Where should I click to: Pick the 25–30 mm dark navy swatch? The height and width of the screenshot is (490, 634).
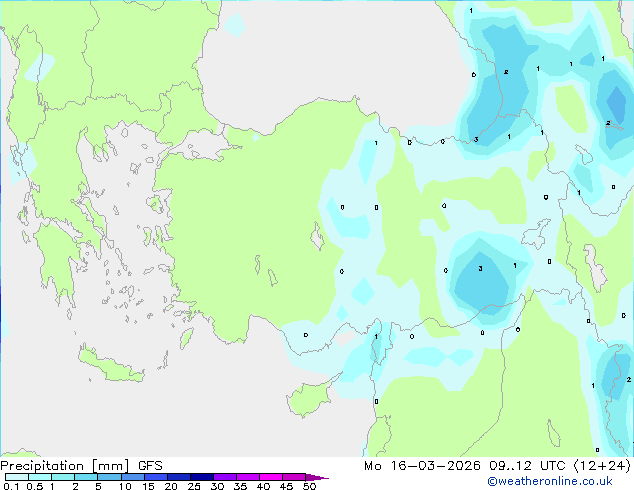(202, 477)
